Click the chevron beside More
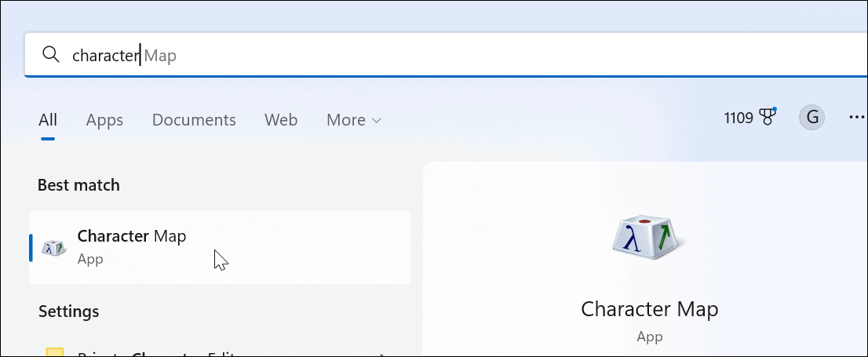 coord(377,121)
